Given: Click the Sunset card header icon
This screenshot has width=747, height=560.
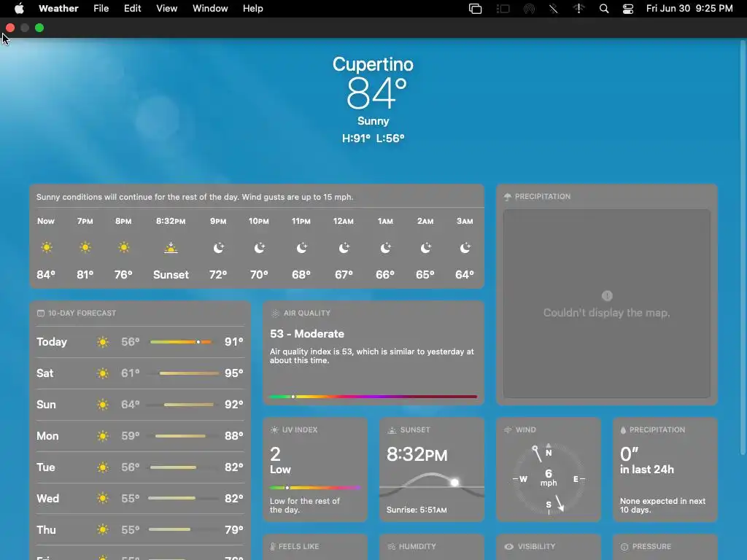Looking at the screenshot, I should tap(392, 429).
